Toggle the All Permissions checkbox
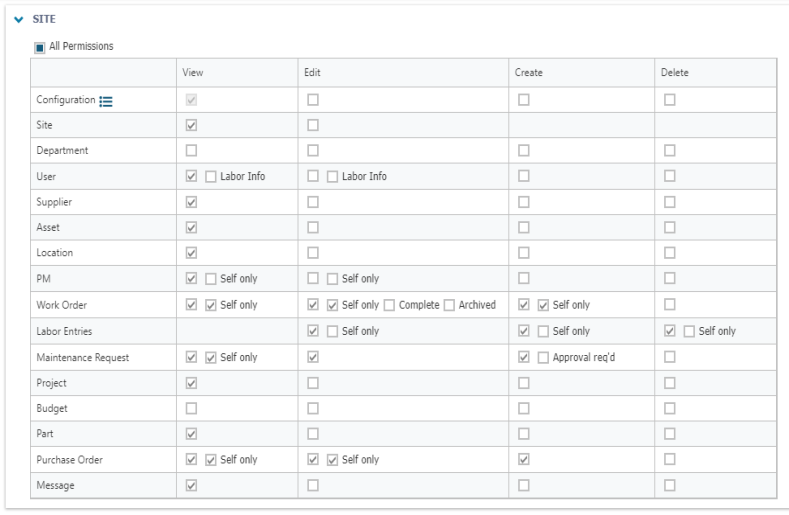This screenshot has width=789, height=515. (x=40, y=48)
